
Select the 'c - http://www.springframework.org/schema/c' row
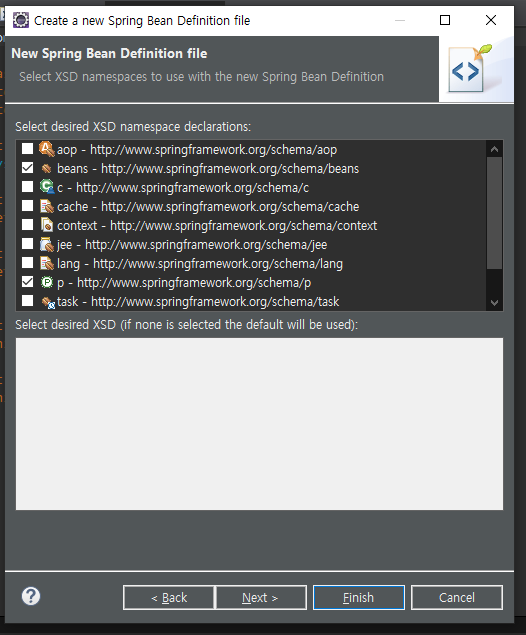183,188
